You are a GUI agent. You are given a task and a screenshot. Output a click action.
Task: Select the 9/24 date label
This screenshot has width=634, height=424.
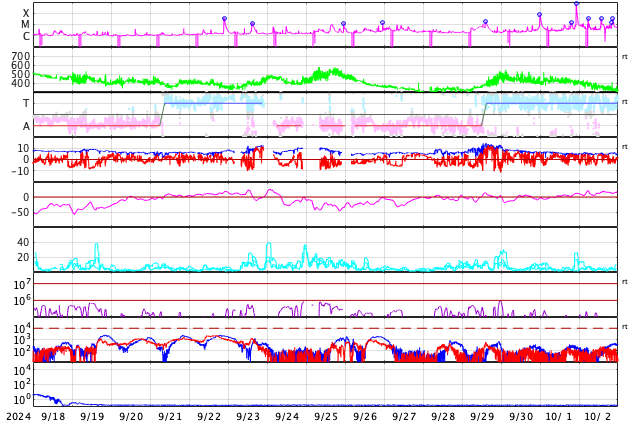(x=287, y=417)
